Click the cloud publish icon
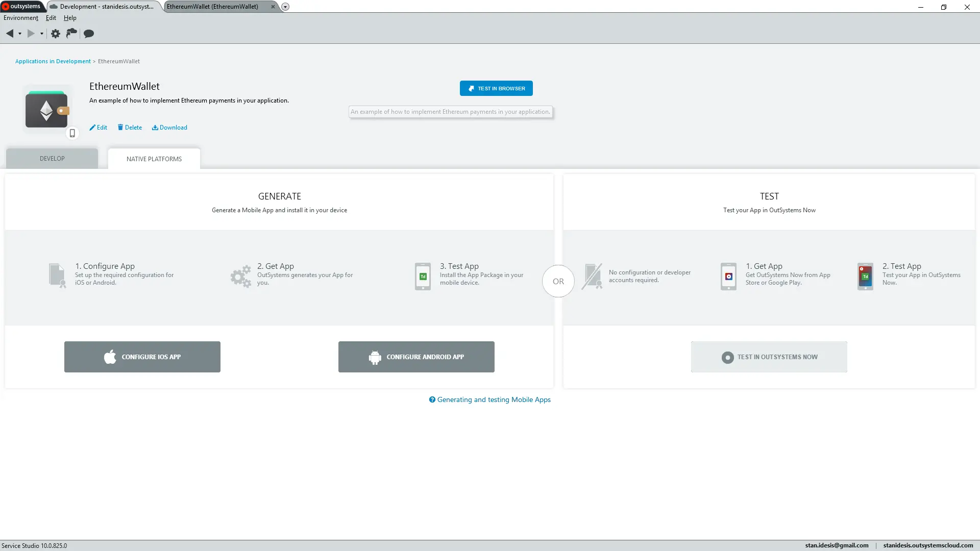Viewport: 980px width, 551px height. point(71,33)
